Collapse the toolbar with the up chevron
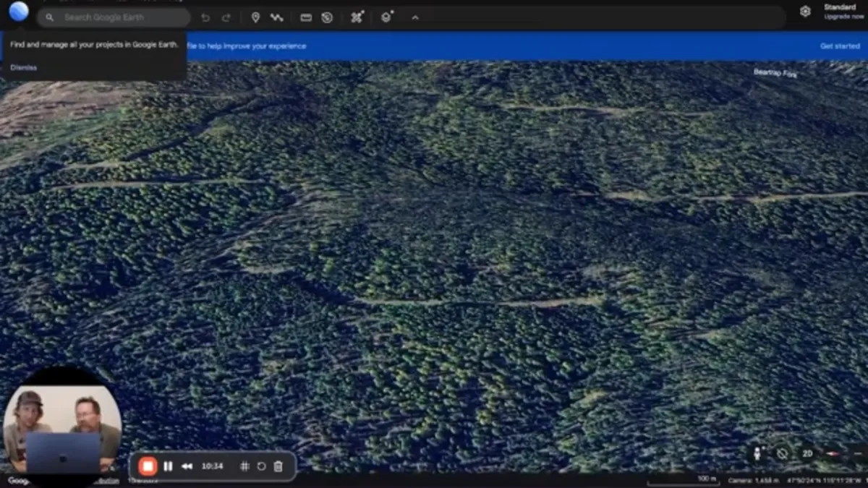The width and height of the screenshot is (868, 488). point(415,17)
